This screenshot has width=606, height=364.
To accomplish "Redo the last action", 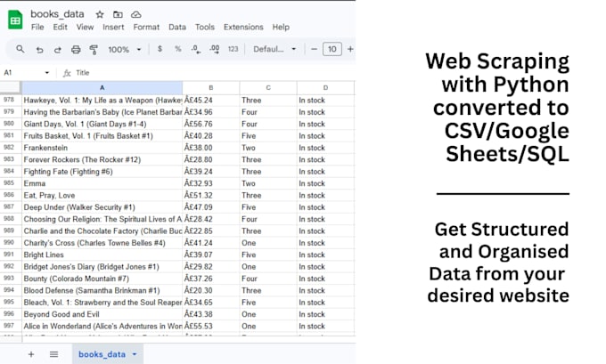I will 57,50.
